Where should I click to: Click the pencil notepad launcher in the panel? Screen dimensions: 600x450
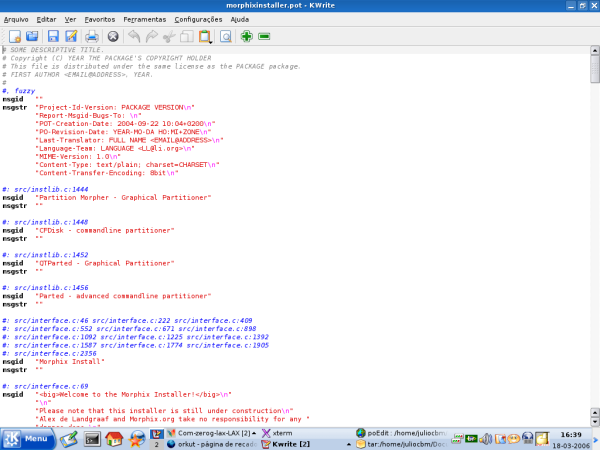[x=69, y=439]
